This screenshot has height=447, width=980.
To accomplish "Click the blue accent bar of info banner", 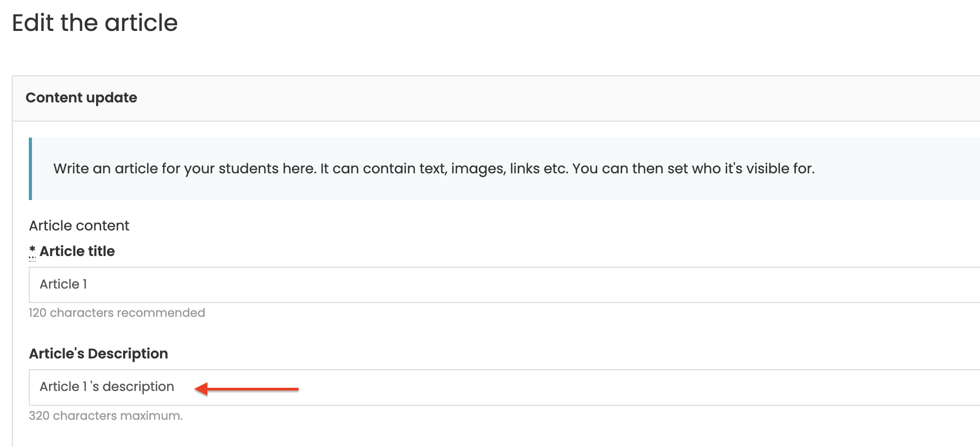I will click(30, 169).
